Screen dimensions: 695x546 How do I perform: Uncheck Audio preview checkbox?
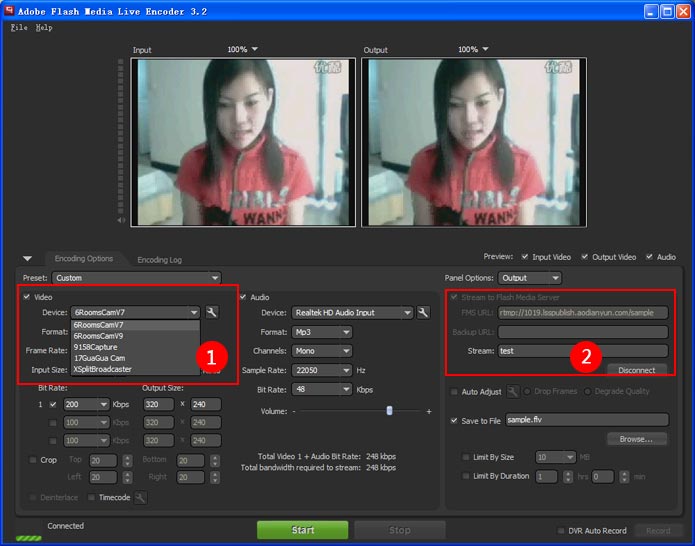pos(649,257)
